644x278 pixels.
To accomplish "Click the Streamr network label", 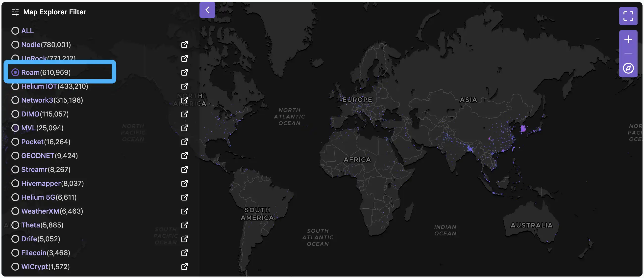I will [34, 170].
